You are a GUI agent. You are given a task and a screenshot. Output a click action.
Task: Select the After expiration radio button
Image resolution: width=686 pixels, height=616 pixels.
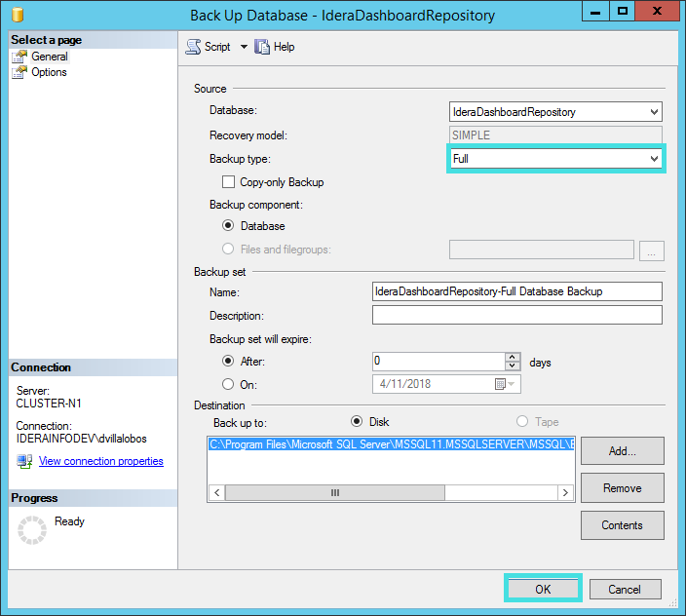click(x=228, y=361)
